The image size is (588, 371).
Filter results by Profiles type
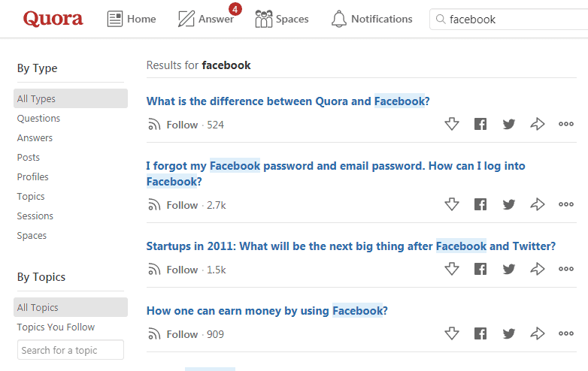pos(33,176)
